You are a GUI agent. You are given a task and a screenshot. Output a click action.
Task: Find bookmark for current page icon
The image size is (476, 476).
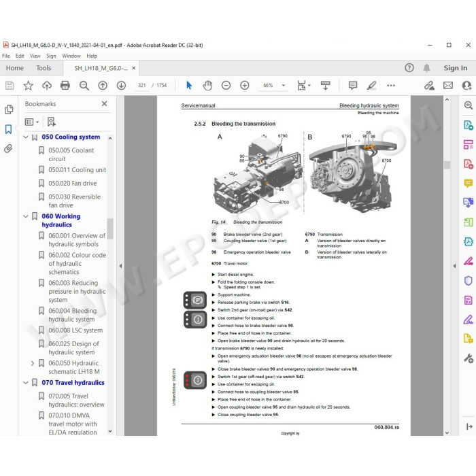[52, 122]
